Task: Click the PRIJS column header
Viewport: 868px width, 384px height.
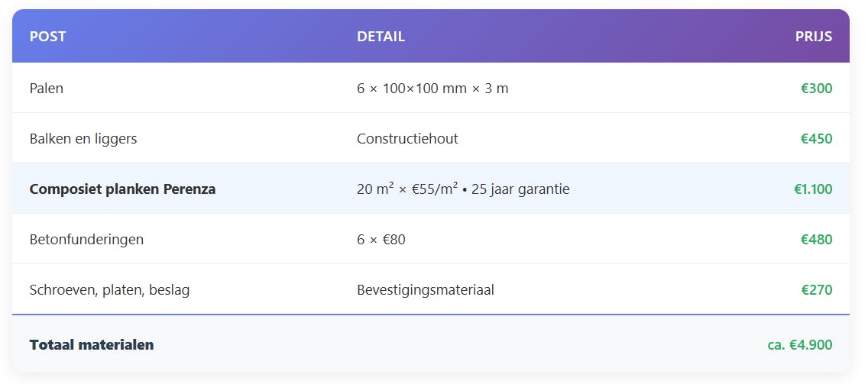Action: (x=813, y=36)
